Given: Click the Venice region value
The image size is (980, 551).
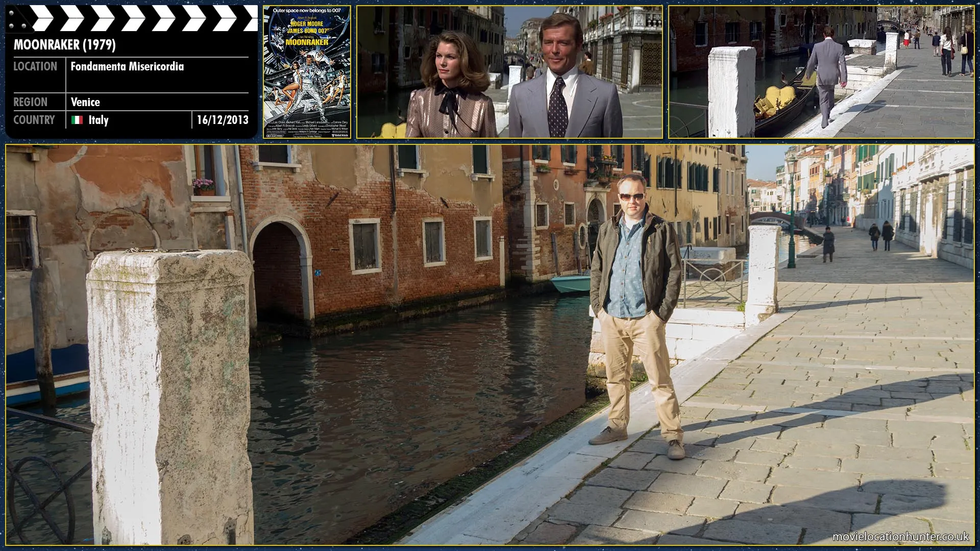Looking at the screenshot, I should point(85,102).
